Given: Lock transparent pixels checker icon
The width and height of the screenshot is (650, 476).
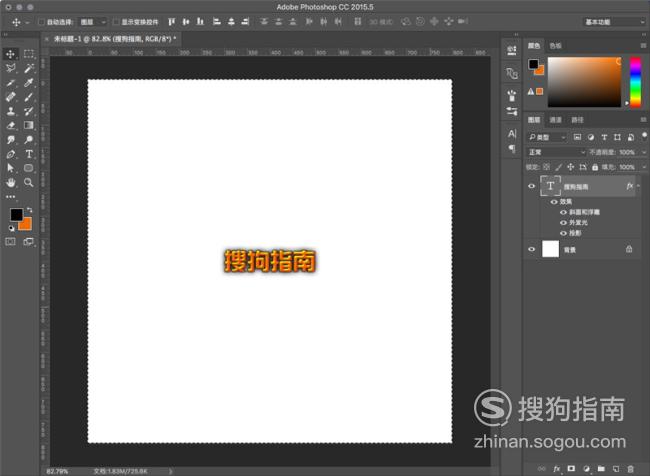Looking at the screenshot, I should tap(546, 167).
